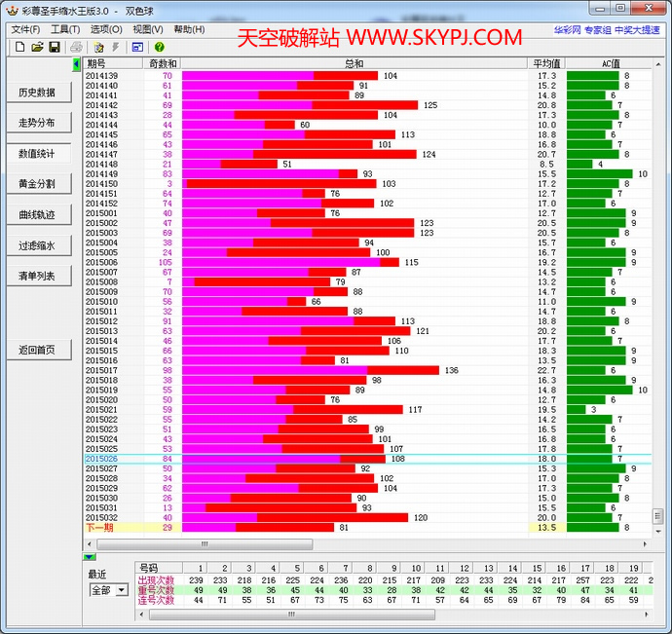Open the 中奖大提速 link
Screen dimensions: 672x634
coord(637,30)
